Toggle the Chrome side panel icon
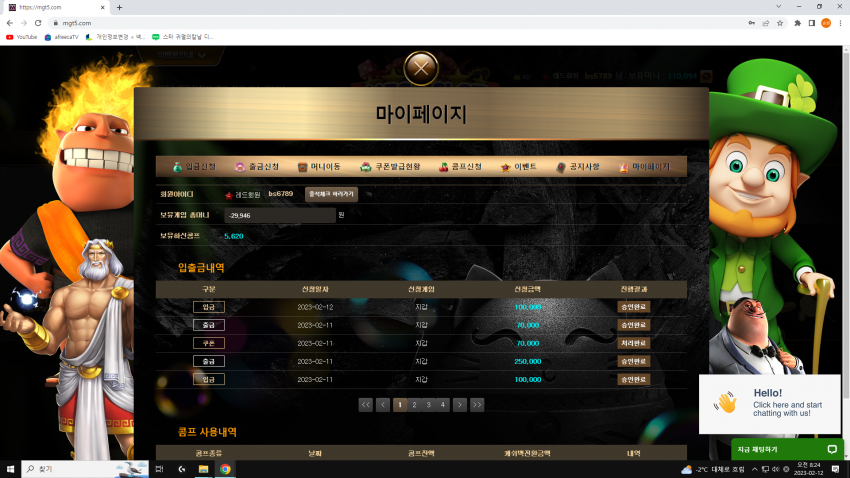This screenshot has width=850, height=478. tap(812, 23)
